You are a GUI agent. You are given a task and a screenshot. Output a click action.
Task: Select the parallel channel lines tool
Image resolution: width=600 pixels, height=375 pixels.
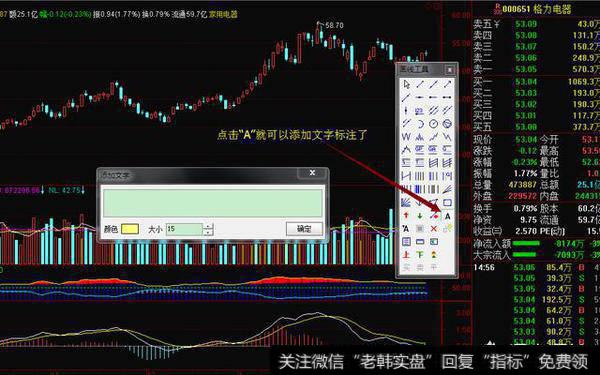tap(434, 111)
